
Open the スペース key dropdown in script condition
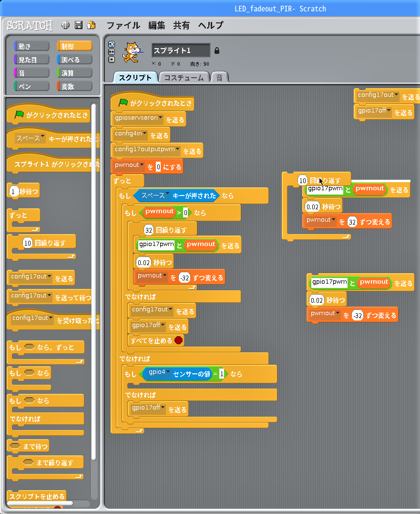[x=167, y=194]
